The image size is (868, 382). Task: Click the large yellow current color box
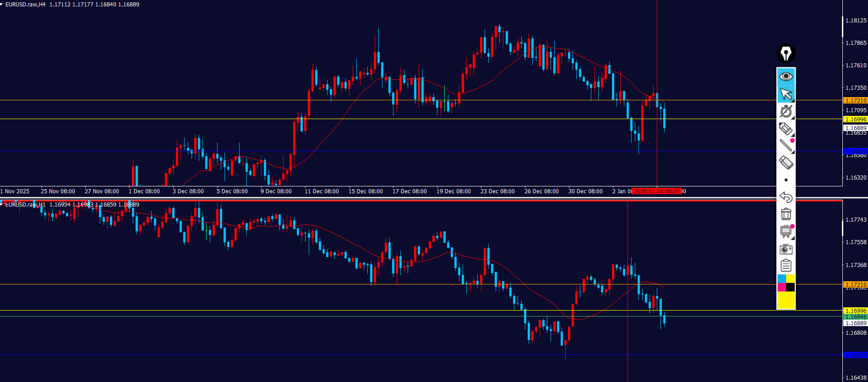(786, 300)
